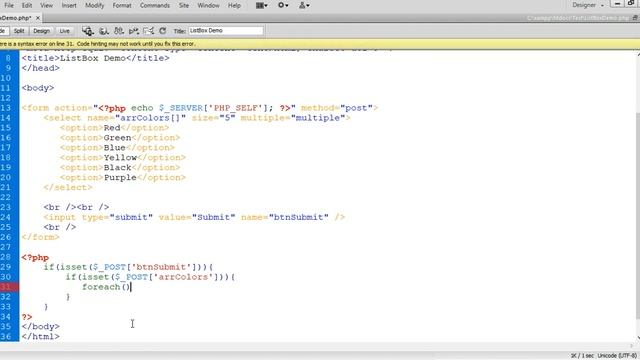
Task: Click the select name="arrColors[]" line
Action: tap(197, 118)
